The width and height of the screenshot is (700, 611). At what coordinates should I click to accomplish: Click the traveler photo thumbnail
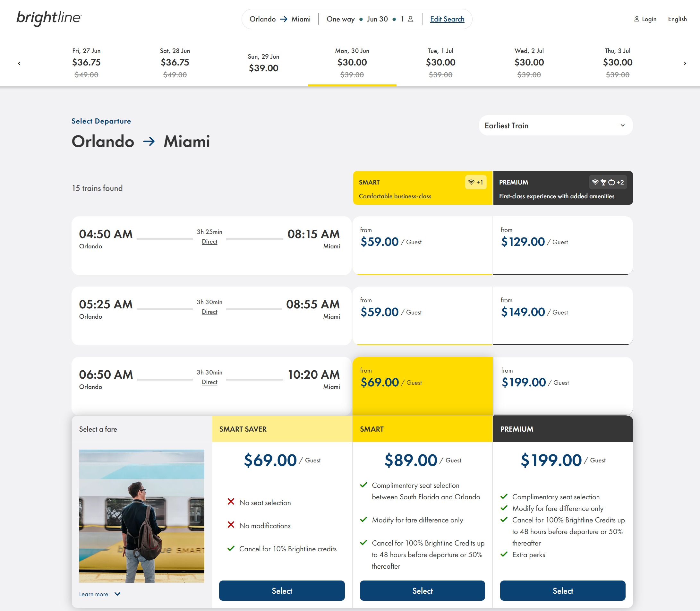[x=142, y=516]
